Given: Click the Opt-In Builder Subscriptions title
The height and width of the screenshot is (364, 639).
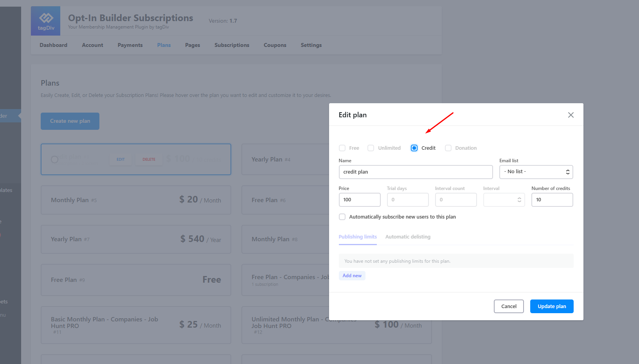Looking at the screenshot, I should point(131,18).
